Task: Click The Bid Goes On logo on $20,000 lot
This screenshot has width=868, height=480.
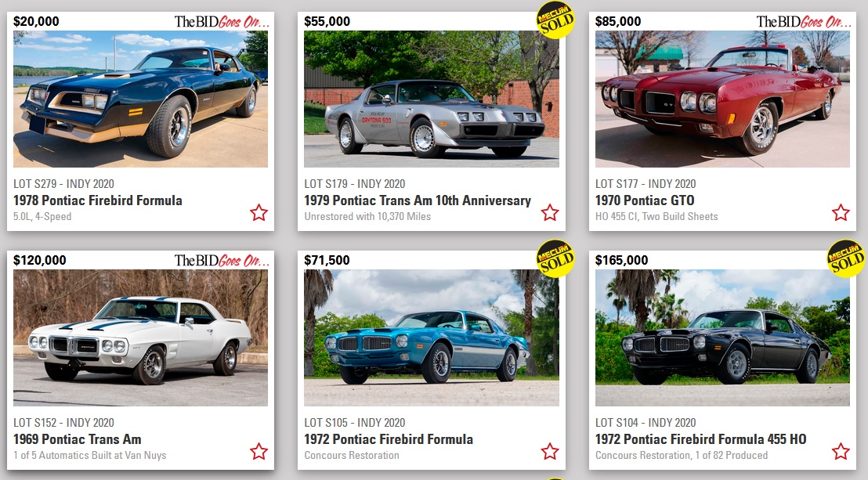Action: tap(222, 22)
